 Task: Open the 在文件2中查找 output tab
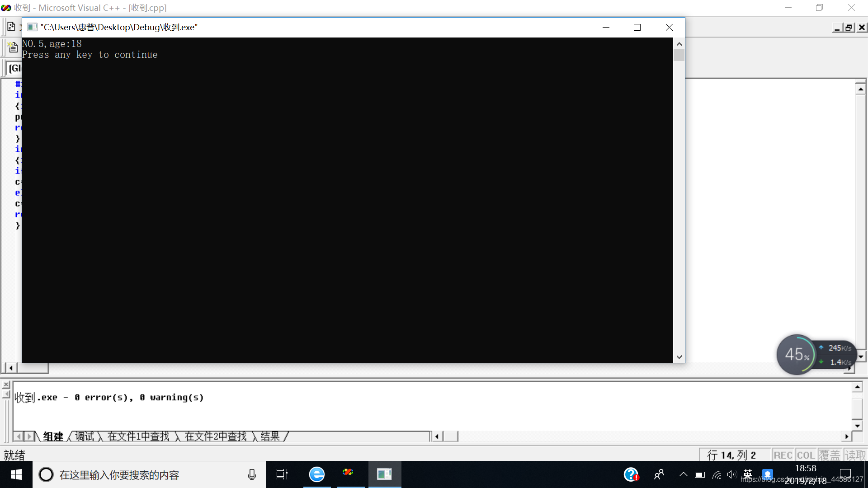click(216, 436)
